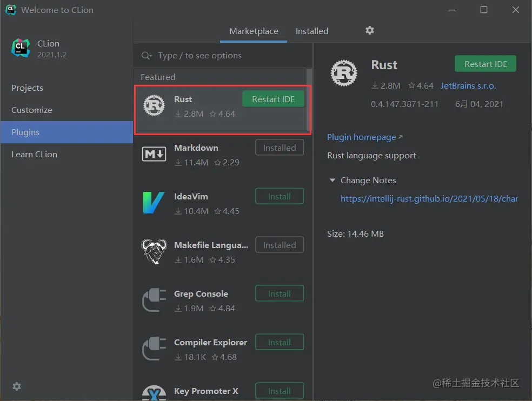Click the Makefile Language GNU icon
This screenshot has height=401, width=532.
pos(154,251)
